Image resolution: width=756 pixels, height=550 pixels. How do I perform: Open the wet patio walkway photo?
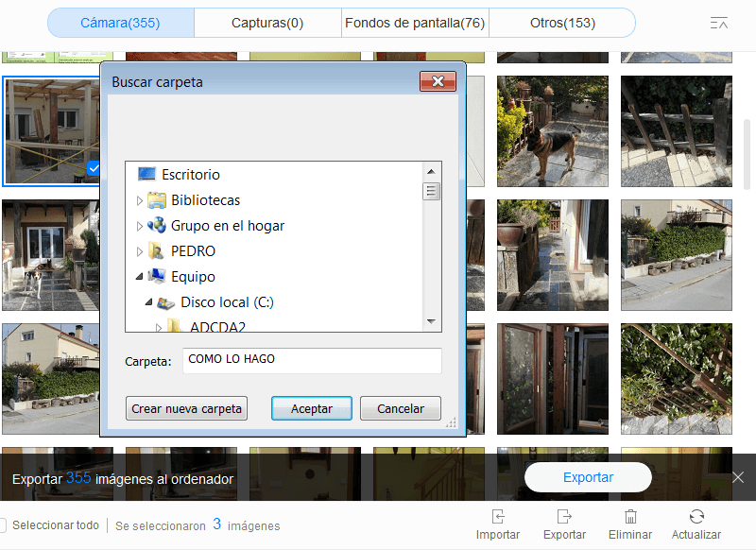553,255
